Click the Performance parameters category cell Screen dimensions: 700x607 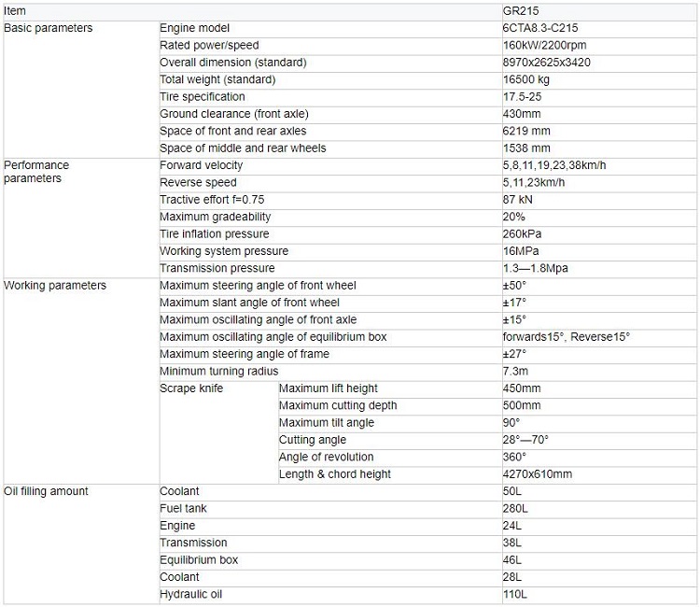pyautogui.click(x=81, y=218)
